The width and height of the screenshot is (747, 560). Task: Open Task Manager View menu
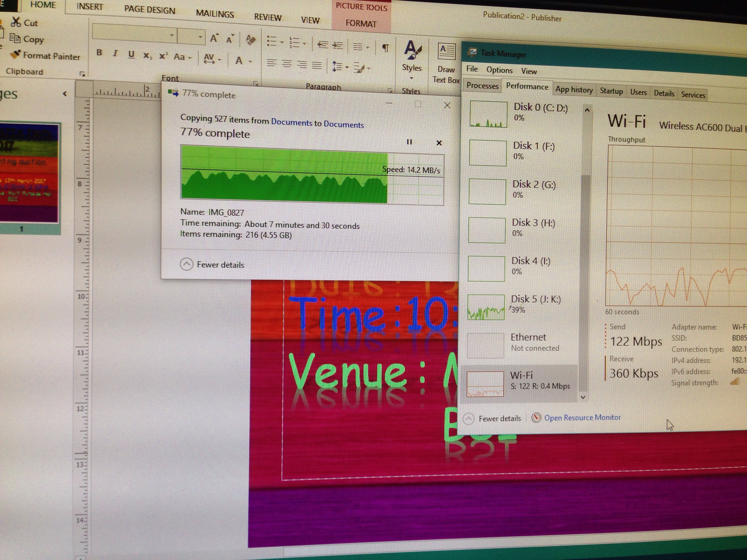pos(529,71)
